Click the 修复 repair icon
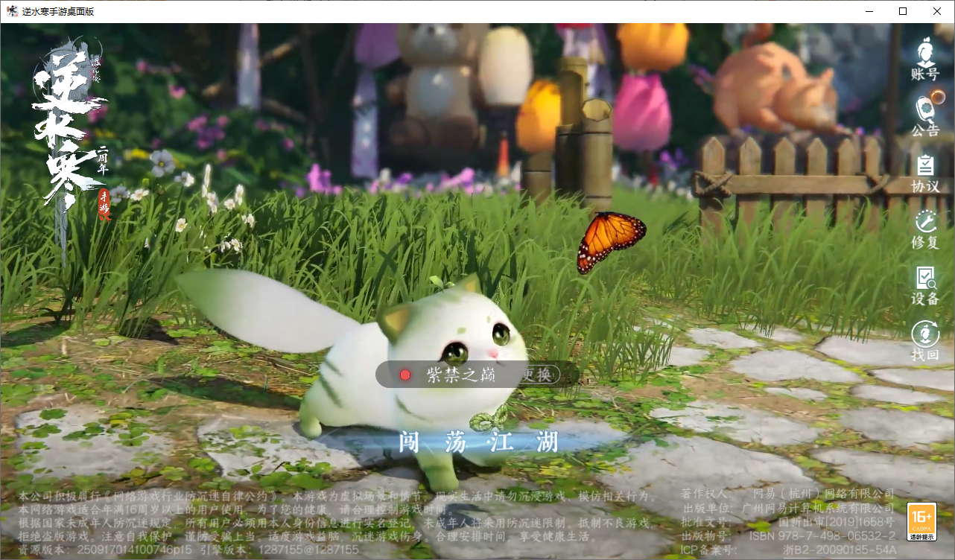Screen dimensions: 955x560 (925, 230)
